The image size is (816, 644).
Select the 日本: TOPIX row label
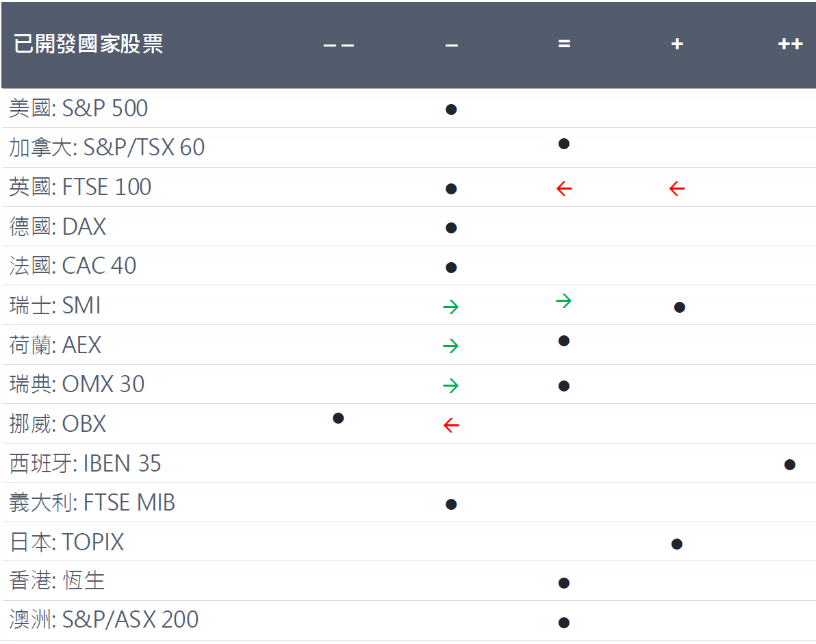pyautogui.click(x=66, y=542)
